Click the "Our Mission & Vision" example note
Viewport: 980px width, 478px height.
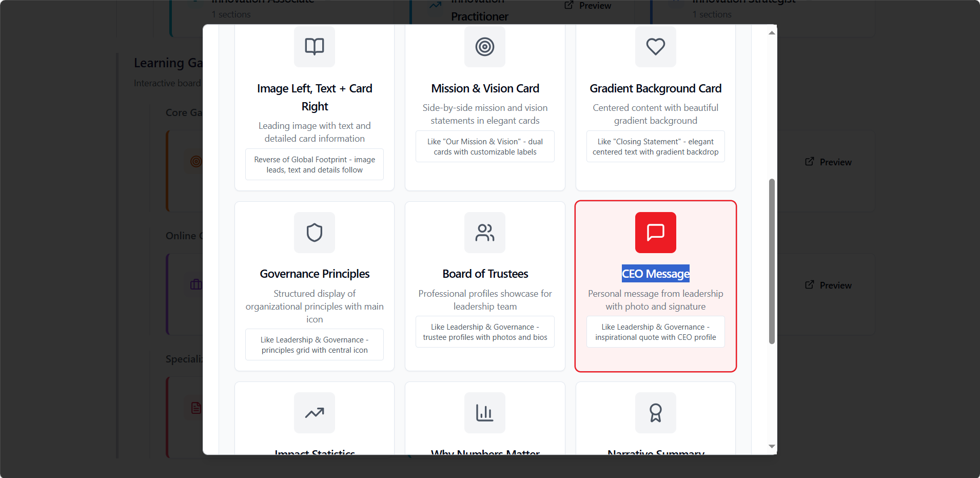(485, 147)
